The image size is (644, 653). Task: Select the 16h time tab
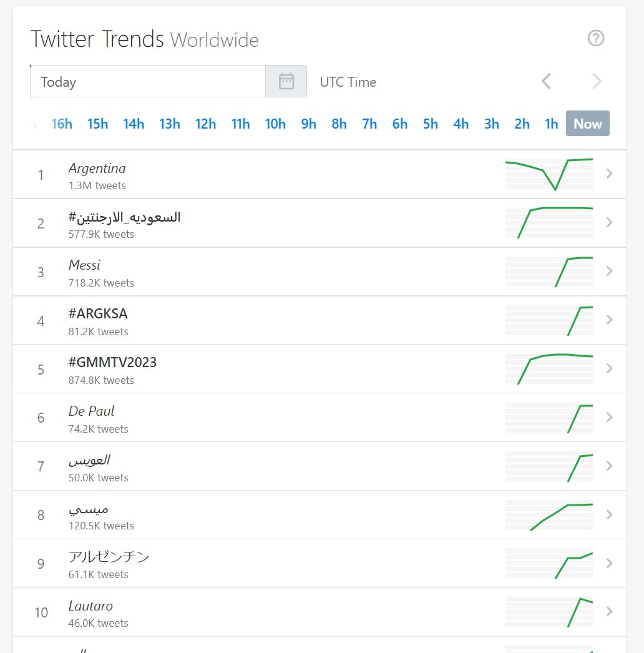tap(61, 124)
